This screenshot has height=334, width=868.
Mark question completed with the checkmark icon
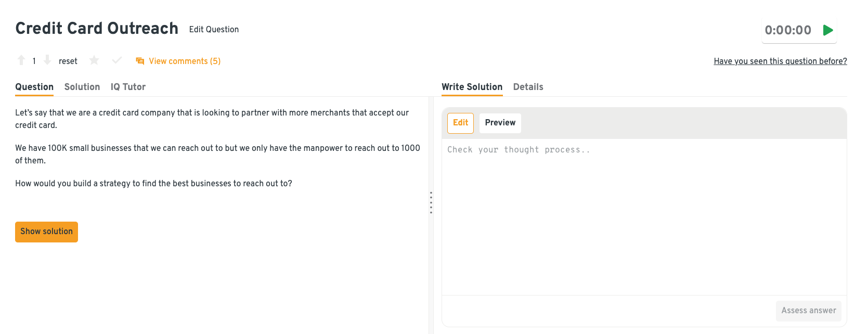click(x=117, y=60)
